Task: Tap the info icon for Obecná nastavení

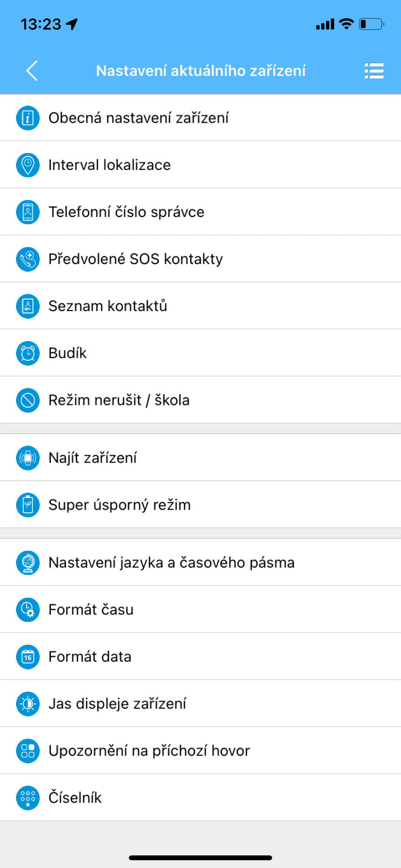Action: tap(28, 118)
